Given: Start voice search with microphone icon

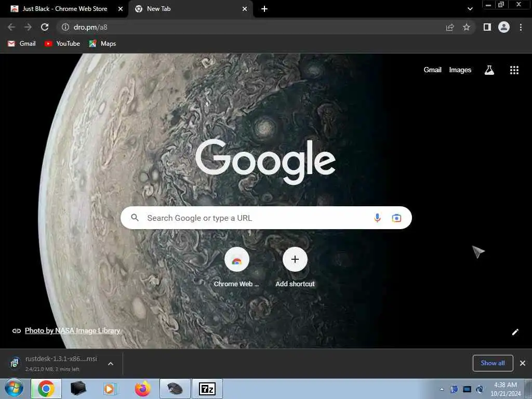Looking at the screenshot, I should 377,218.
